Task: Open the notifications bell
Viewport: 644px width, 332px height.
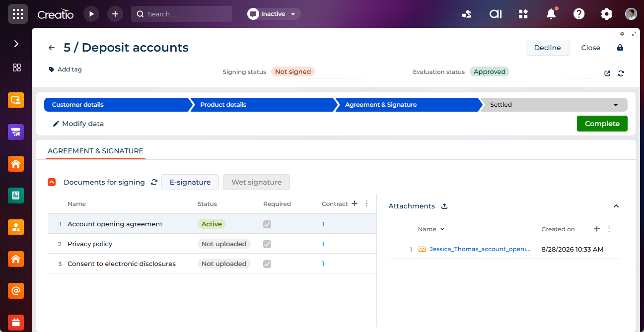Action: (551, 14)
